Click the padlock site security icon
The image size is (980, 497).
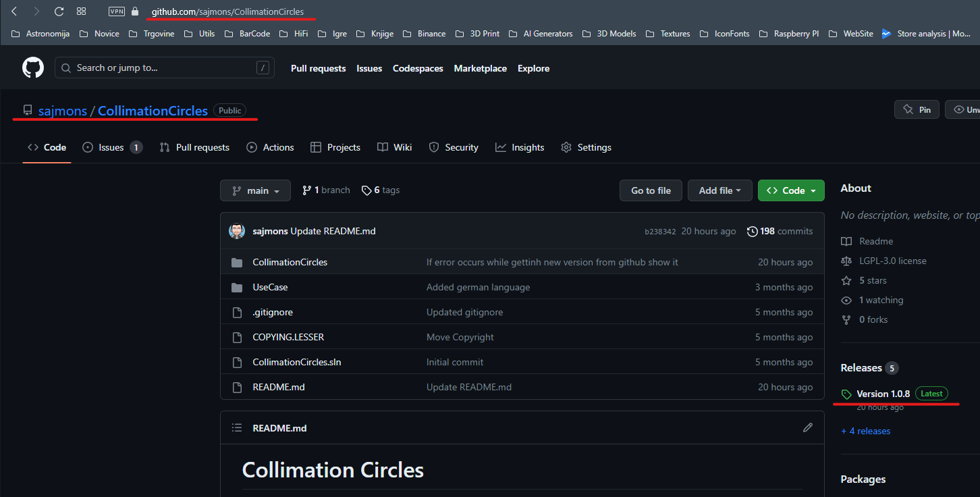tap(135, 11)
